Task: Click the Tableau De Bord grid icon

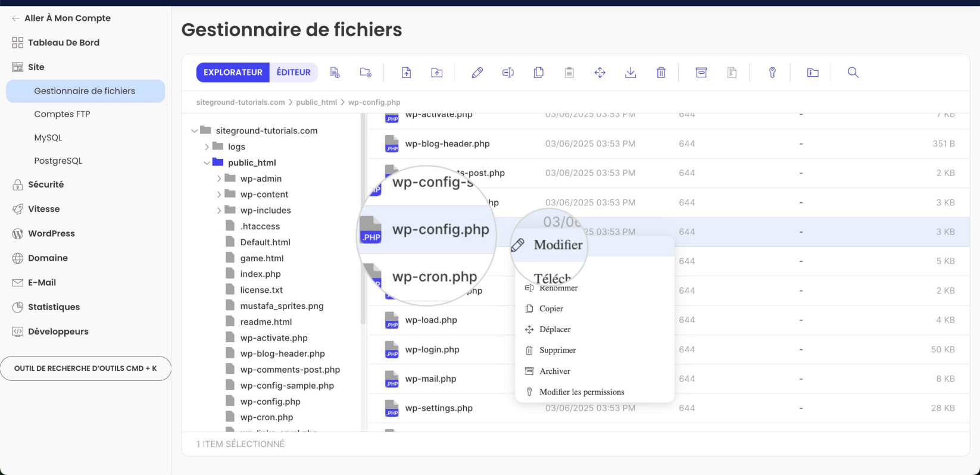Action: [x=18, y=42]
